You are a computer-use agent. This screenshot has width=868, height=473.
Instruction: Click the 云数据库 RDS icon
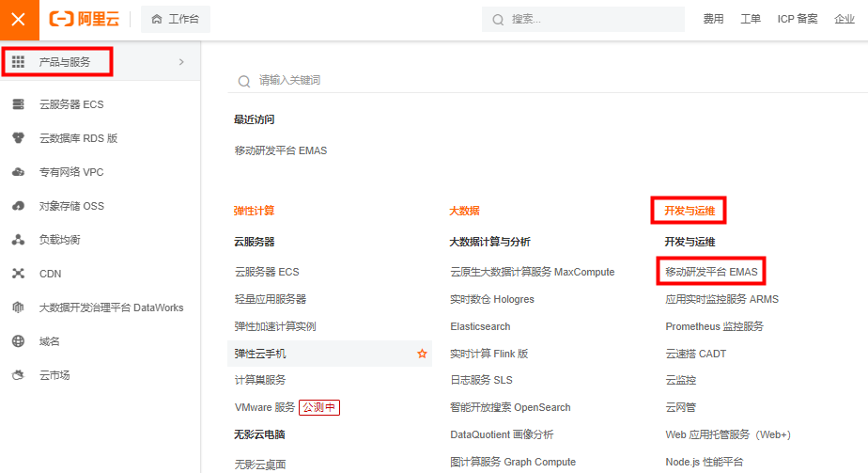click(18, 138)
